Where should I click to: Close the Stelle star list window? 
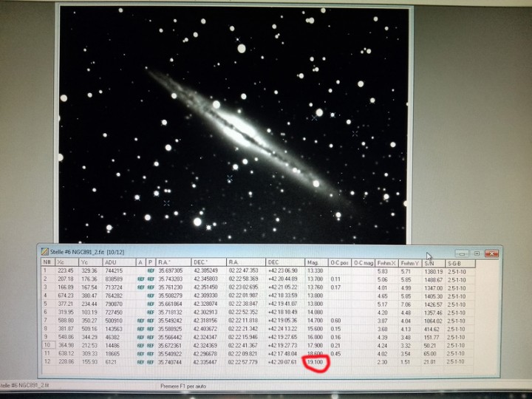491,253
